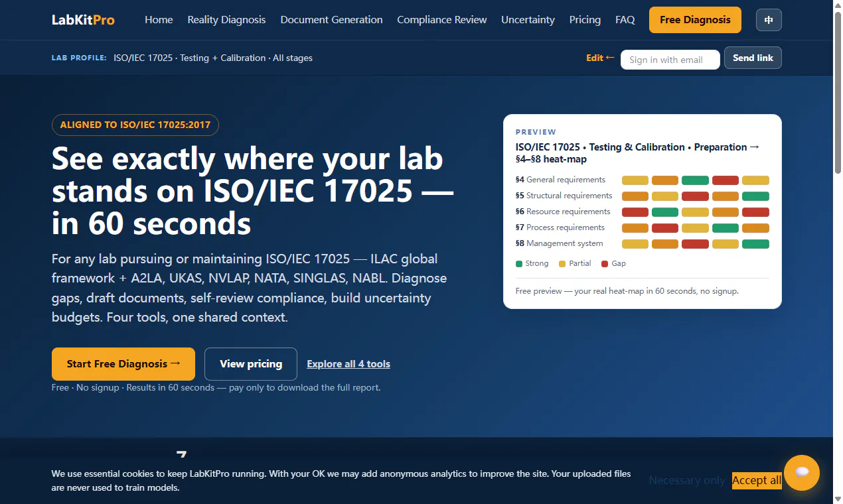The image size is (843, 504).
Task: Follow Explore all 4 tools link
Action: pos(348,363)
